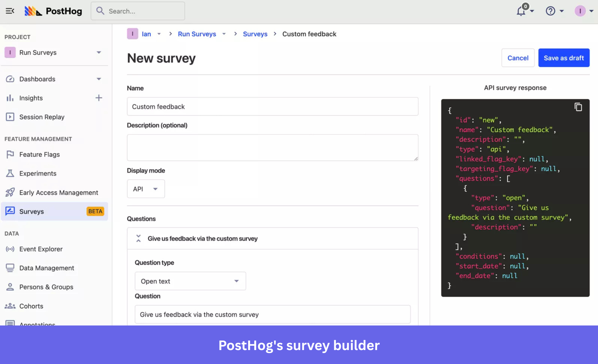Click Save as draft

click(564, 58)
